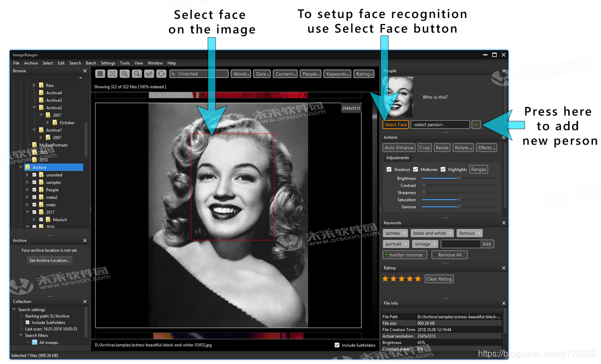601x364 pixels.
Task: Uncheck the meta2 folder checkbox
Action: [x=34, y=197]
